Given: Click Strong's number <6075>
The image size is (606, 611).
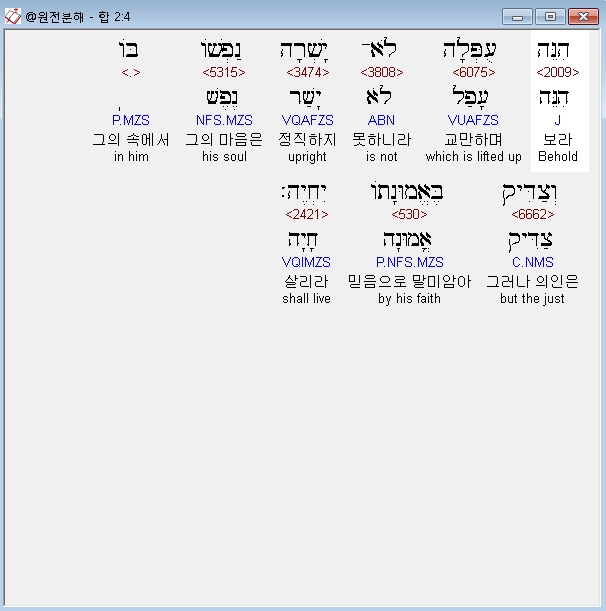Looking at the screenshot, I should pyautogui.click(x=473, y=72).
